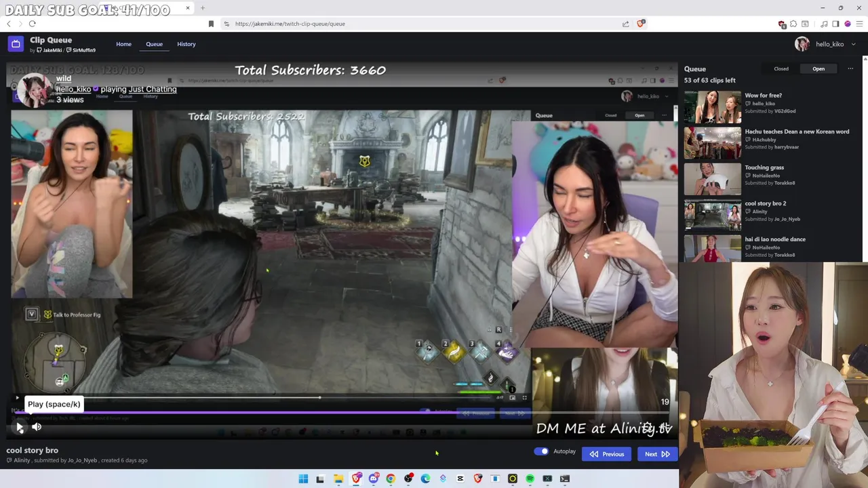This screenshot has width=868, height=488.
Task: Select the 'Touching grass' clip thumbnail
Action: click(x=713, y=179)
